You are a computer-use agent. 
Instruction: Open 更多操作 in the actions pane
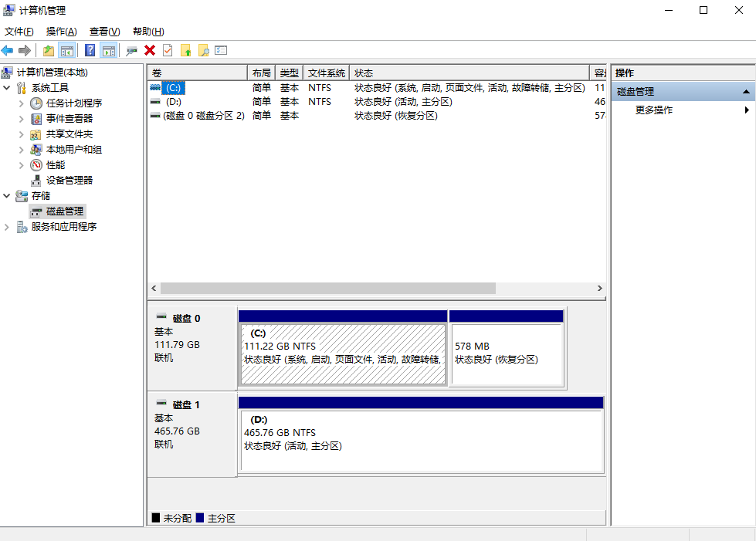tap(654, 110)
